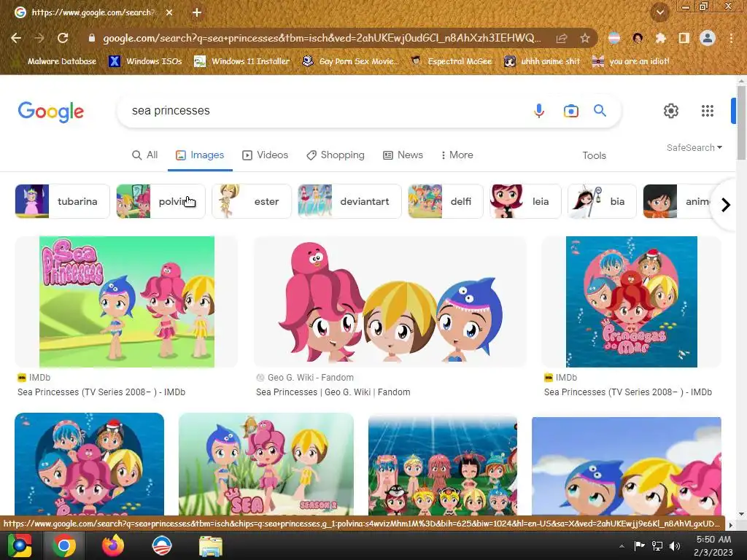Open the Chrome profile avatar menu

tap(708, 38)
